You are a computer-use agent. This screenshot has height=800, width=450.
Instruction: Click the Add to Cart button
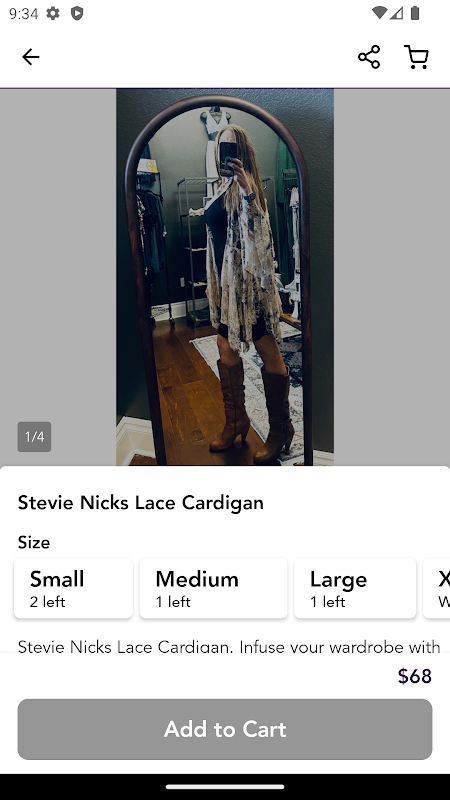coord(225,729)
